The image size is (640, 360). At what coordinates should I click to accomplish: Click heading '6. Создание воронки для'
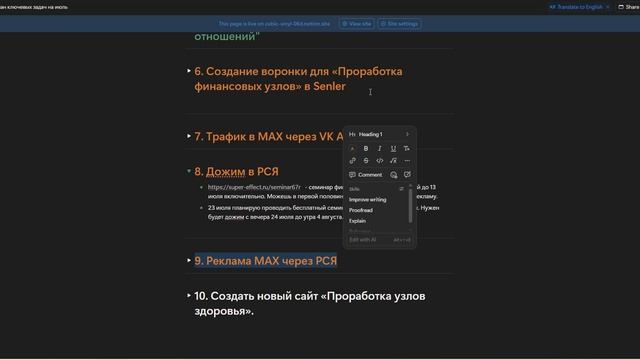(x=298, y=79)
